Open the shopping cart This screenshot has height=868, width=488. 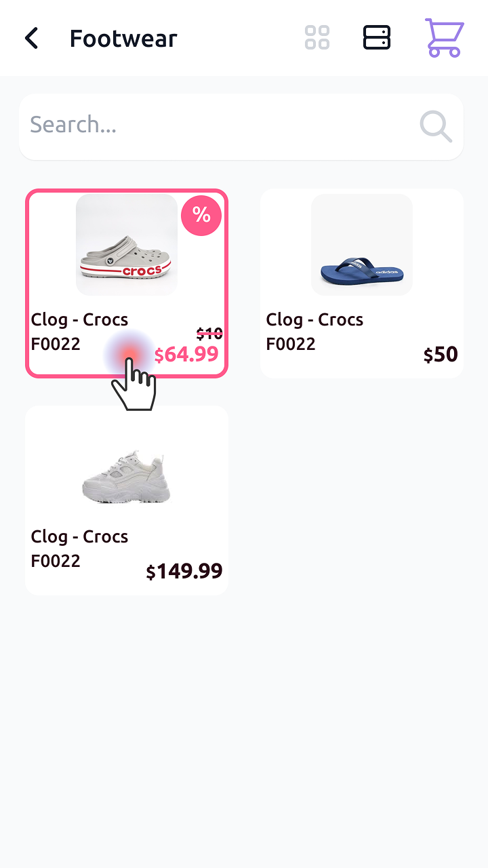pyautogui.click(x=444, y=38)
